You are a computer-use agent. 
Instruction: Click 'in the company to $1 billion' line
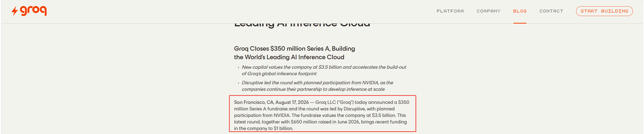point(263,128)
